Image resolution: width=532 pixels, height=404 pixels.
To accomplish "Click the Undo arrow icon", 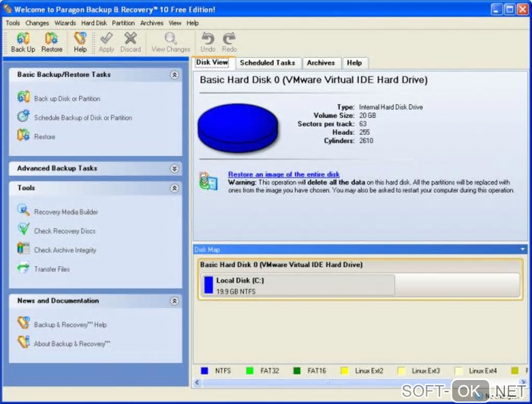I will (208, 38).
